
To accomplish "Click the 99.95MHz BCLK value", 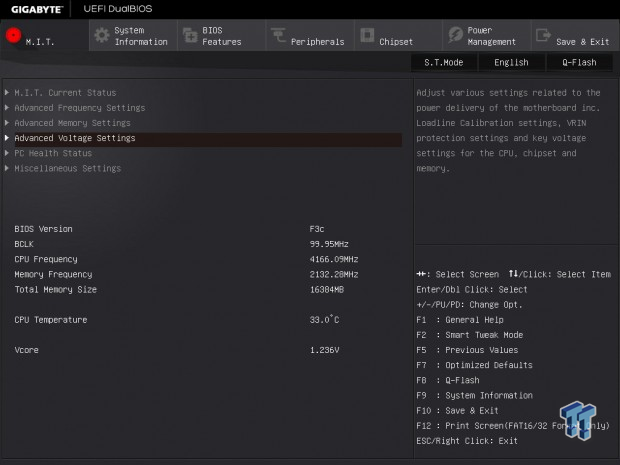I will (x=329, y=244).
